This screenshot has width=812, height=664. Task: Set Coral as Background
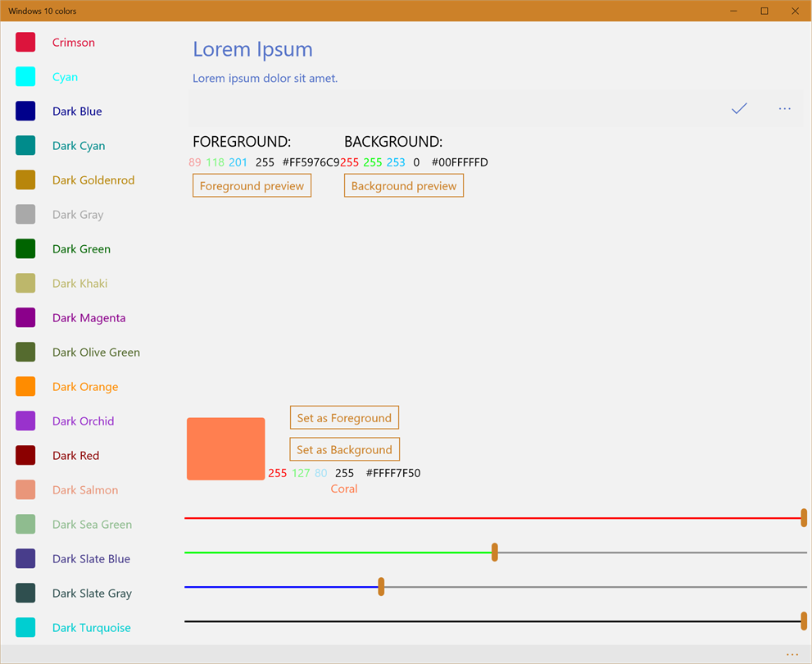click(344, 449)
